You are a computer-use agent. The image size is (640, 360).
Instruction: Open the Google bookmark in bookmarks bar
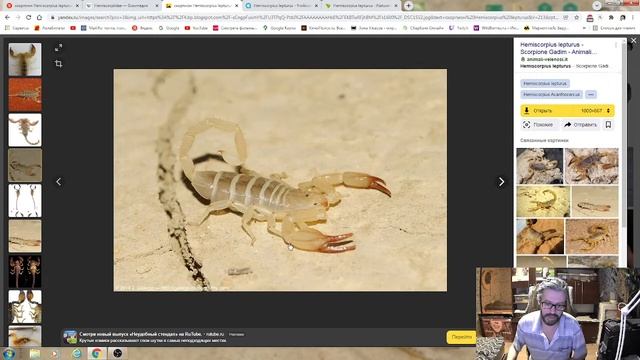point(169,28)
